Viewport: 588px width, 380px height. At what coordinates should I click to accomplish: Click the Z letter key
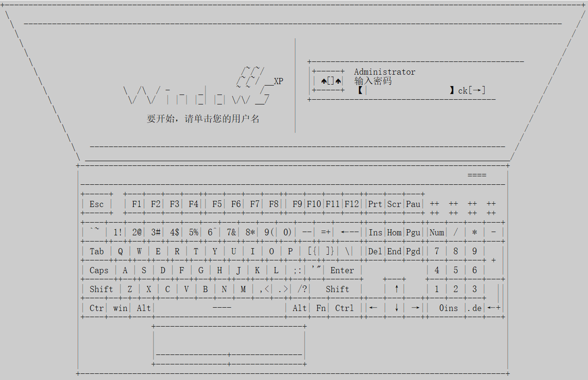[130, 289]
